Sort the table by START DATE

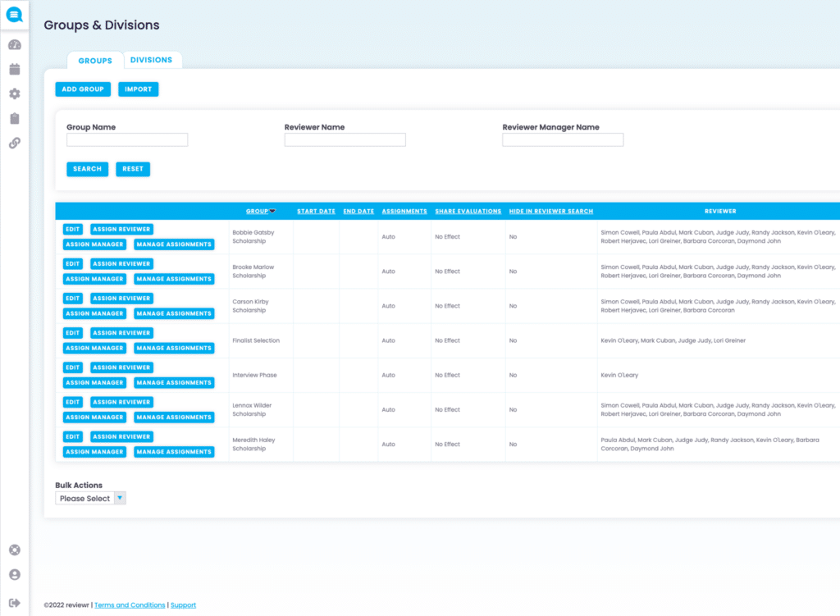316,211
